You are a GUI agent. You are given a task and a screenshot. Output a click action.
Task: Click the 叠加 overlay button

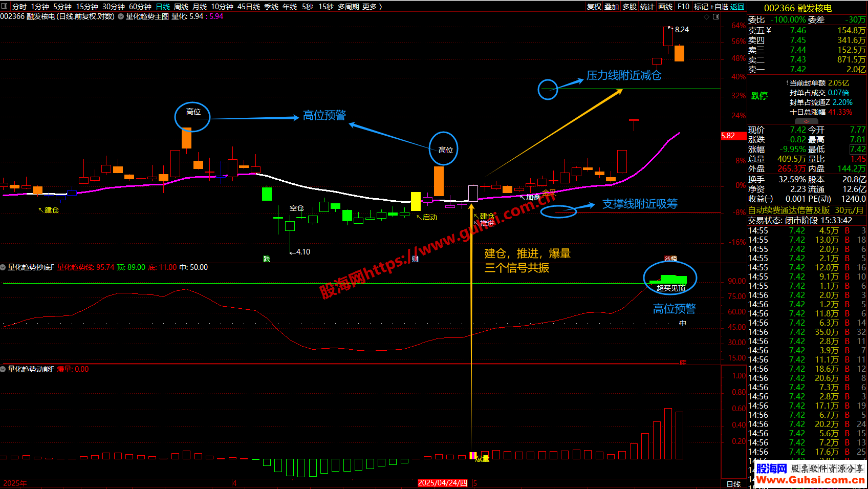pyautogui.click(x=612, y=7)
